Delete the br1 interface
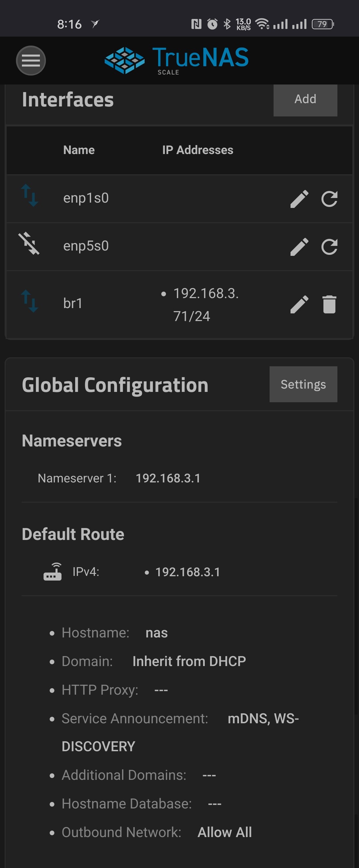 (x=329, y=304)
